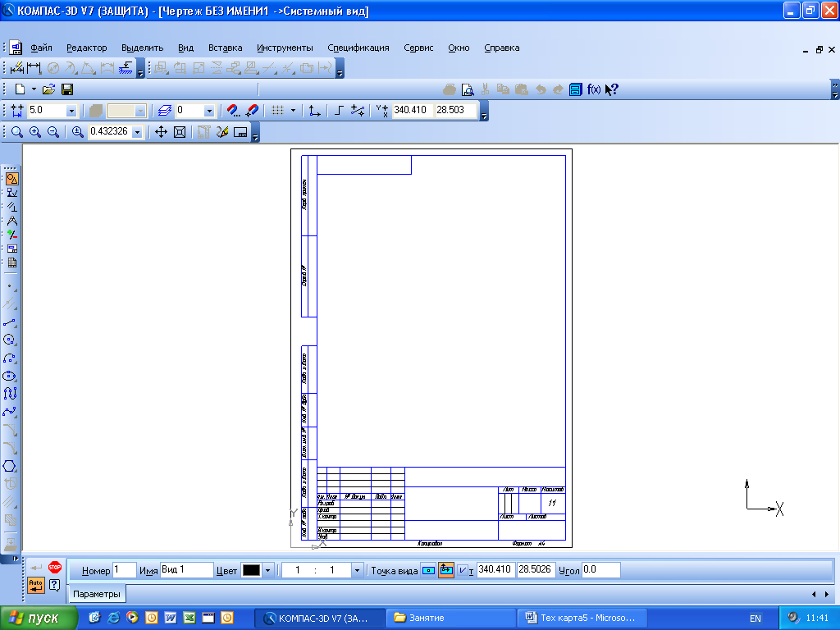Click the Имя field containing Вид 1
This screenshot has height=630, width=840.
click(x=186, y=570)
